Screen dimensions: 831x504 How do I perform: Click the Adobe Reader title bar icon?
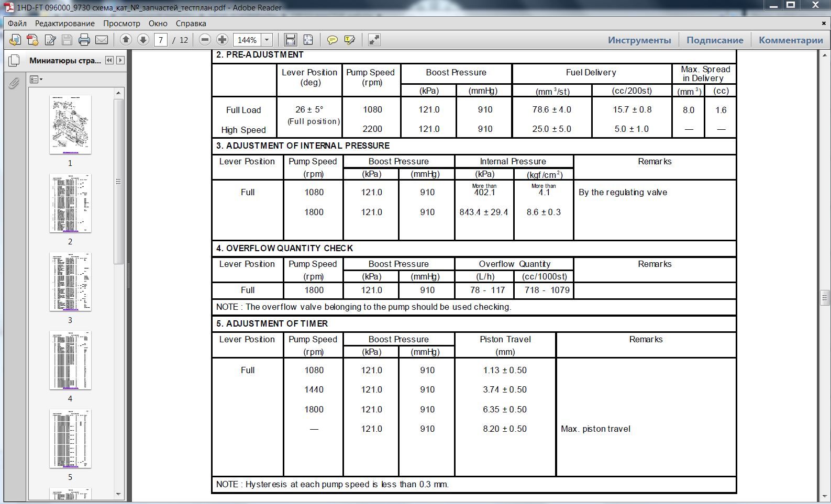click(9, 7)
